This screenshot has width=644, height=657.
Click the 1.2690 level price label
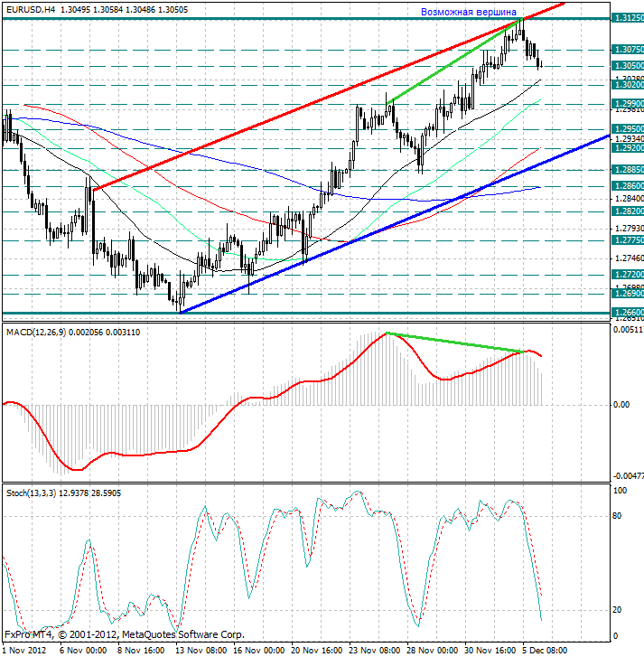pyautogui.click(x=628, y=294)
